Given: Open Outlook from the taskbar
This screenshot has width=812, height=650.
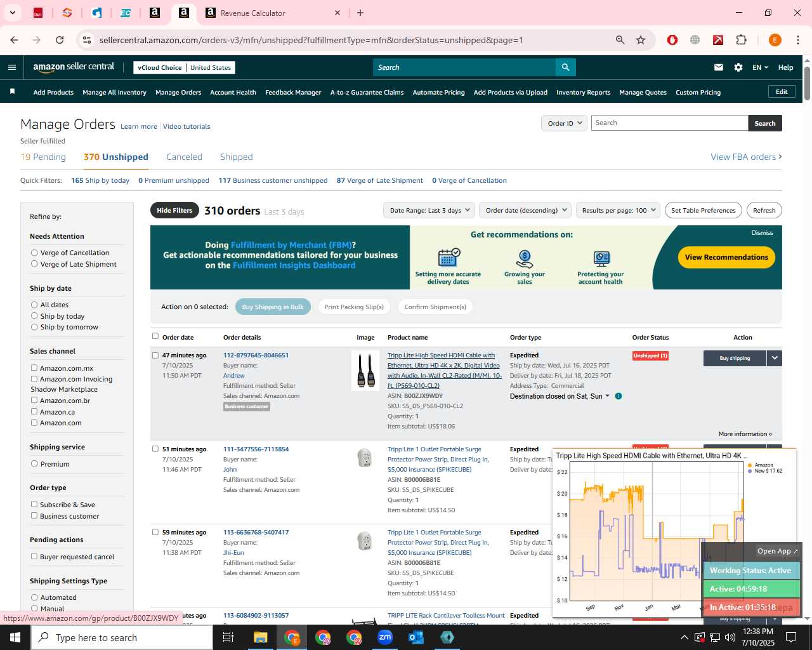Looking at the screenshot, I should tap(416, 637).
